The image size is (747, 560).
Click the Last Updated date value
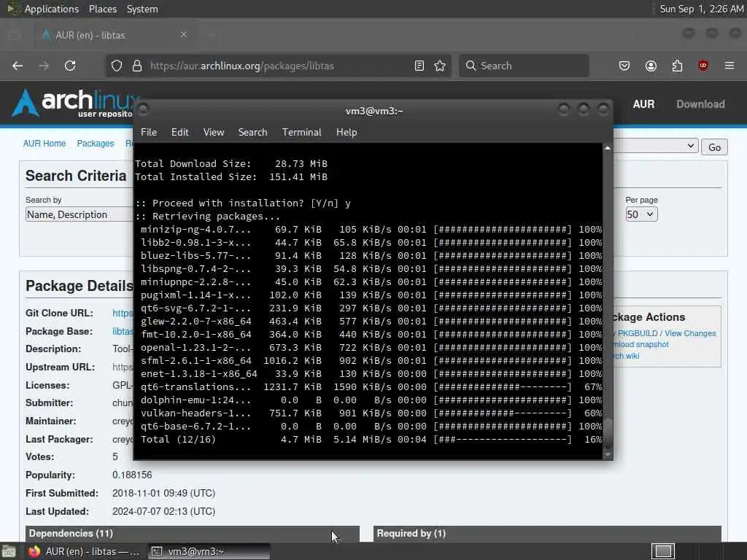coord(163,511)
